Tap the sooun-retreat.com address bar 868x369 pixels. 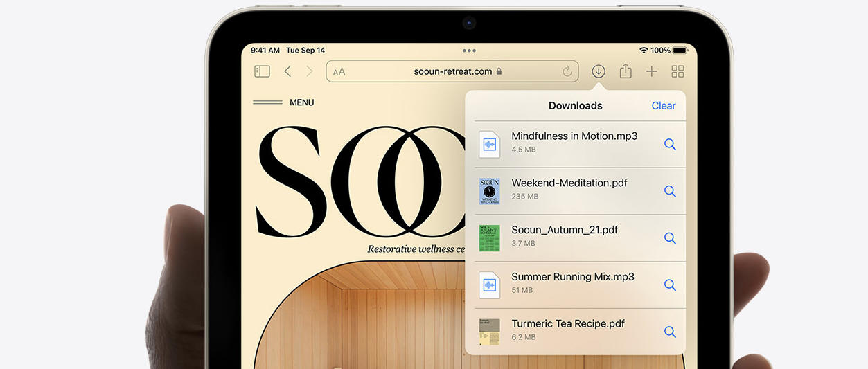452,71
